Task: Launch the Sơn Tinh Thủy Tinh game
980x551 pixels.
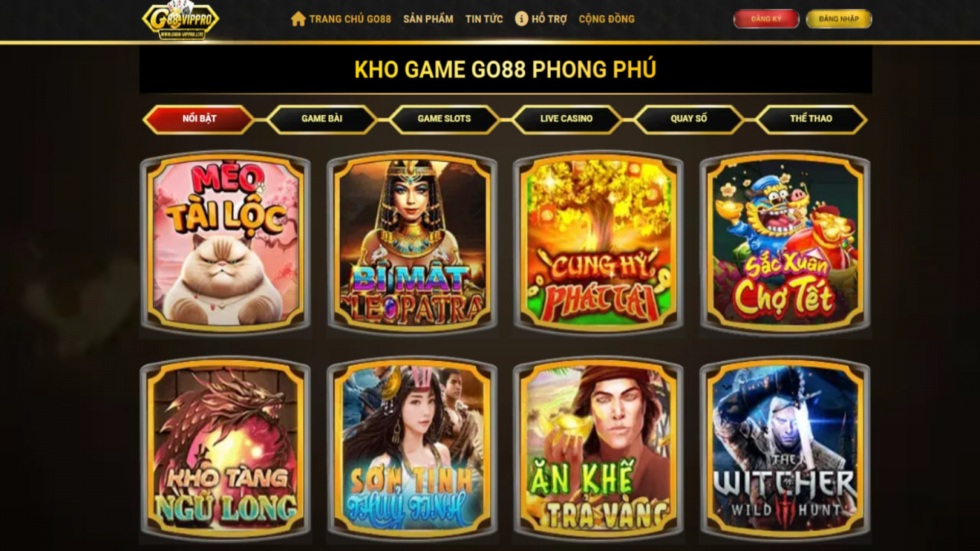Action: [412, 449]
